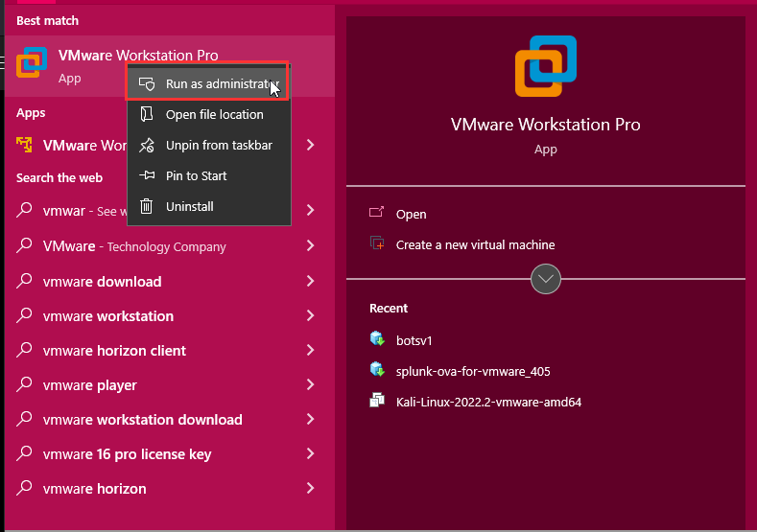
Task: Click the Create a new virtual machine icon
Action: pyautogui.click(x=377, y=243)
